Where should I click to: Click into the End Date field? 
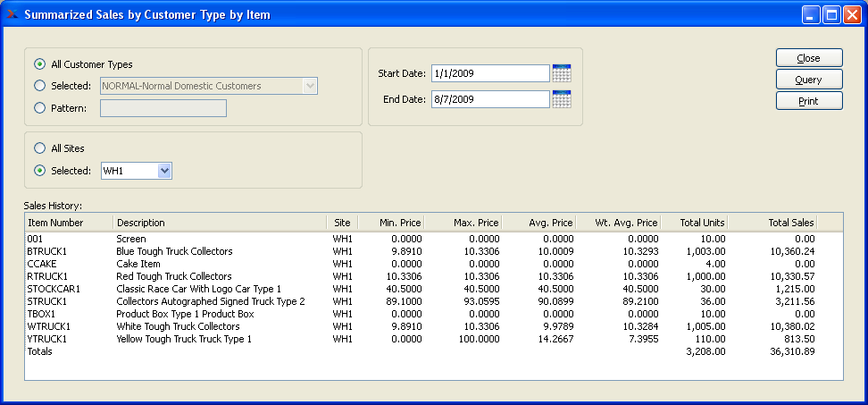pos(489,99)
